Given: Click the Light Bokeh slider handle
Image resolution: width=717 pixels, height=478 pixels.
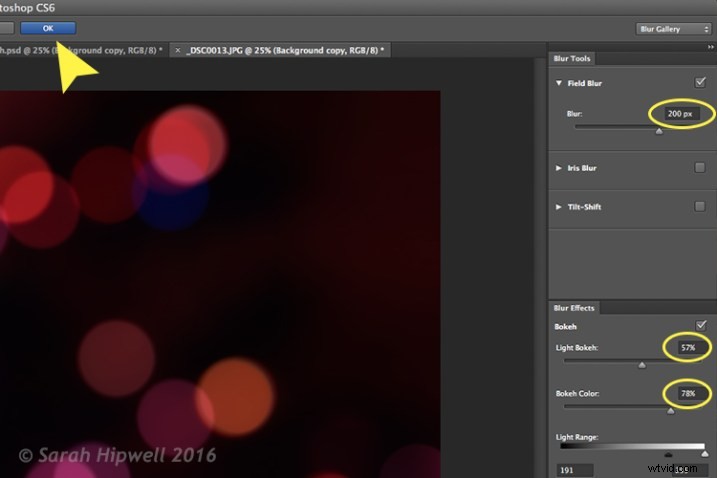Looking at the screenshot, I should pos(642,365).
